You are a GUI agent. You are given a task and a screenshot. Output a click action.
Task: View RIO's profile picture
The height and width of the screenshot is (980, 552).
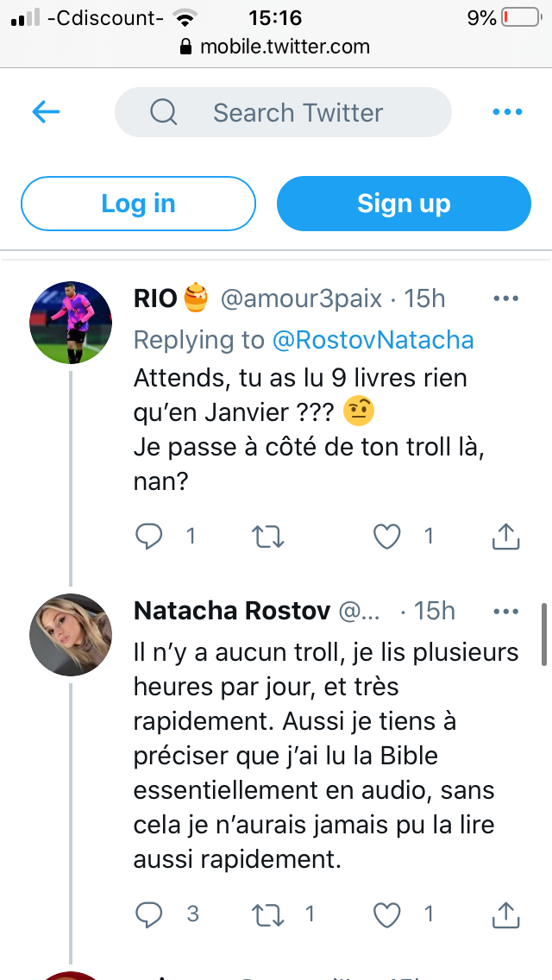[71, 323]
